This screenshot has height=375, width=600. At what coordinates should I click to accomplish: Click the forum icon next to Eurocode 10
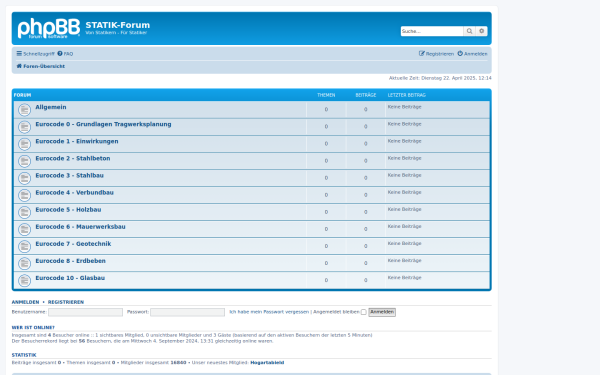pyautogui.click(x=24, y=280)
